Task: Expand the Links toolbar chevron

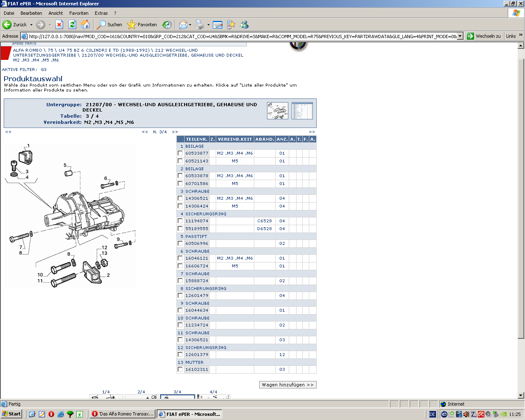Action: click(521, 35)
